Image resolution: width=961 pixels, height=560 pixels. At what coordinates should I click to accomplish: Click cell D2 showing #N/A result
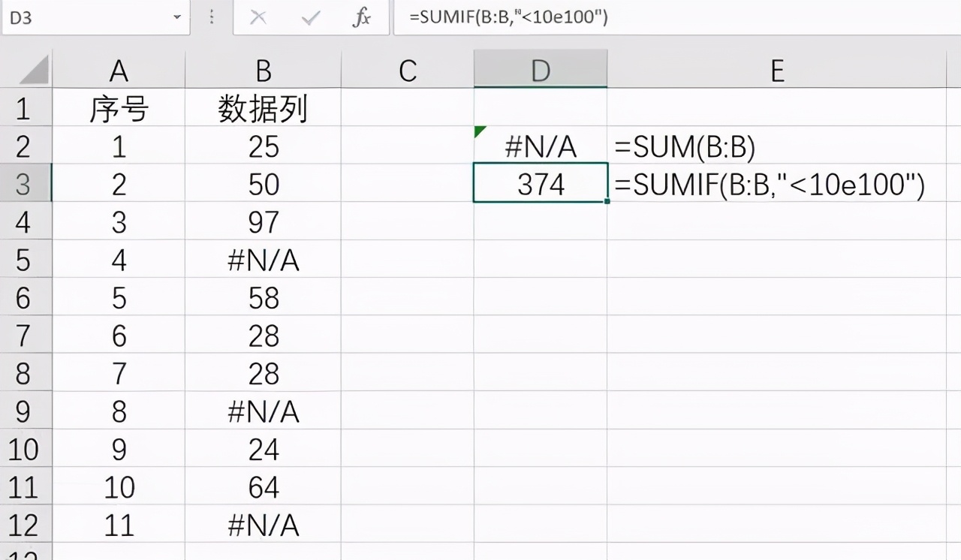(541, 146)
